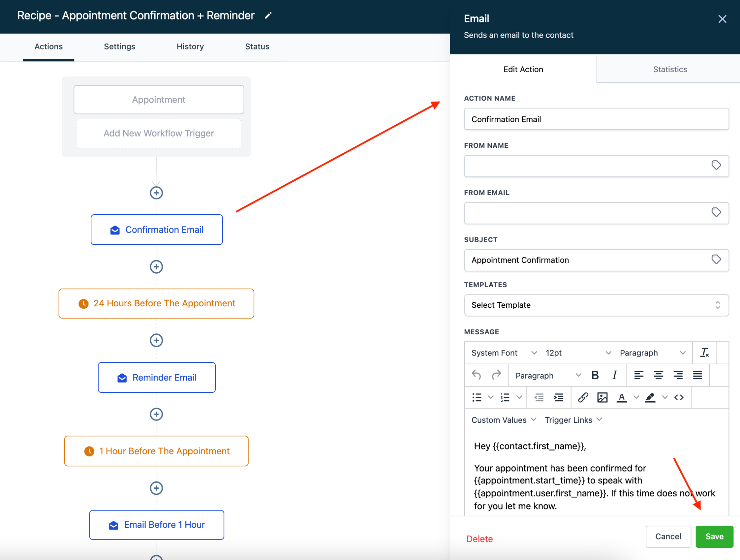
Task: Click the Decrease Indent icon
Action: point(538,397)
